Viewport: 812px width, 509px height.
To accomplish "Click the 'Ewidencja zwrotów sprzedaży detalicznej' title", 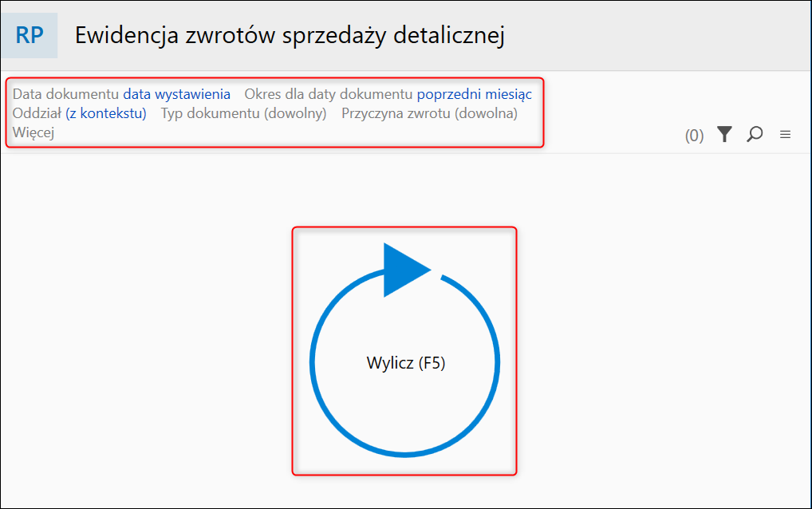I will click(290, 36).
